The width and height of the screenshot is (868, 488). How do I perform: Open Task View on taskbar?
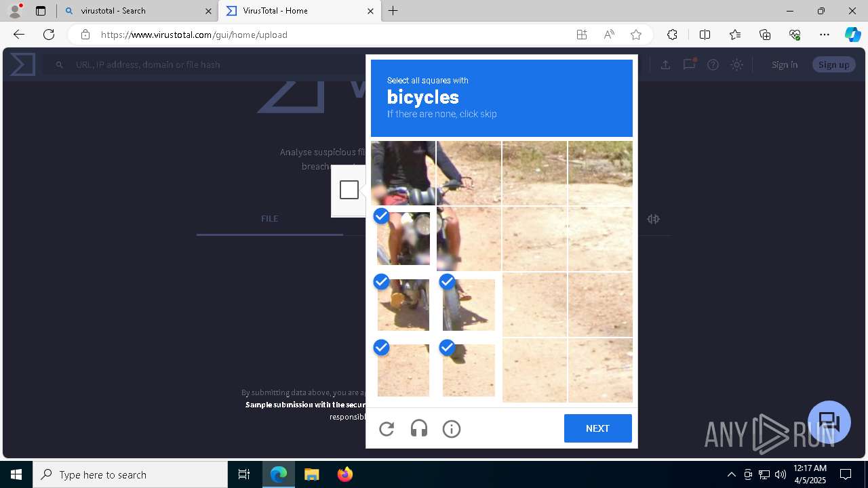point(244,474)
